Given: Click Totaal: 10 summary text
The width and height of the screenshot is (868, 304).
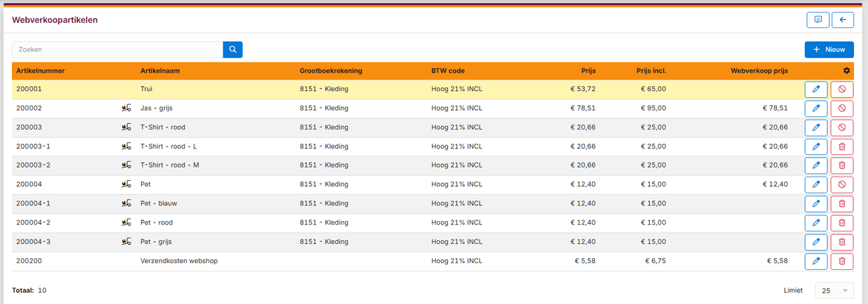Looking at the screenshot, I should (x=30, y=290).
